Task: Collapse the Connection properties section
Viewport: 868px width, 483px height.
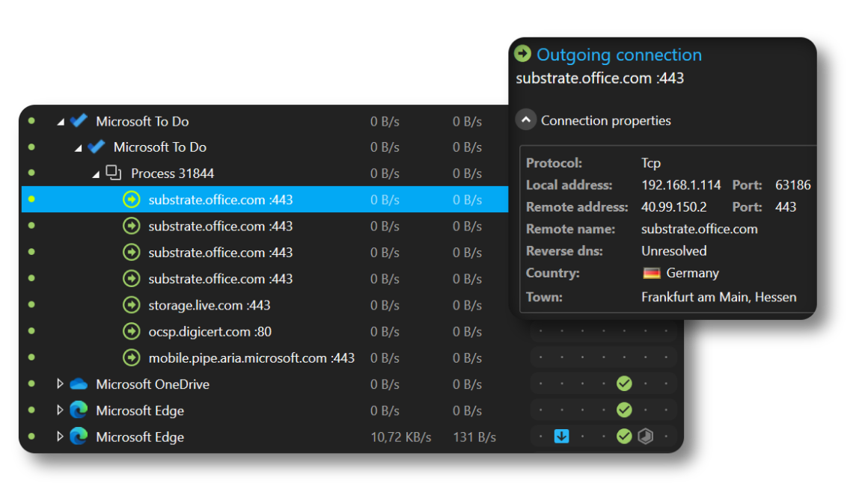Action: (526, 119)
